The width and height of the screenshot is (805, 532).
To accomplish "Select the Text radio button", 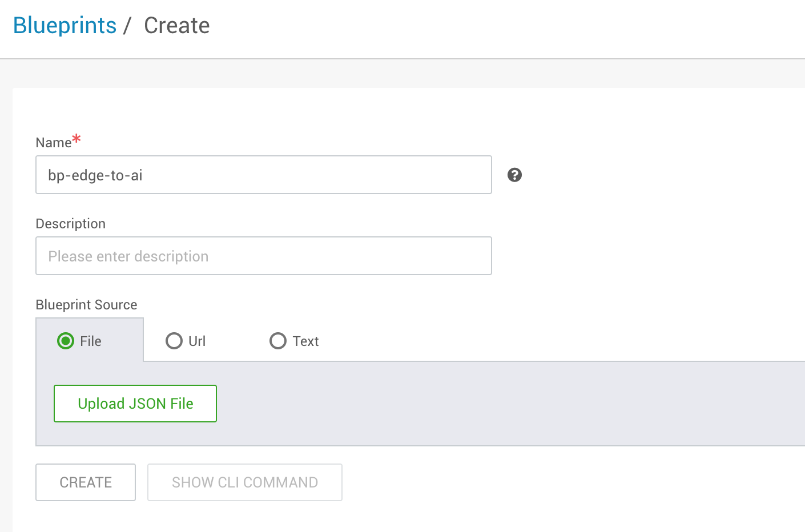I will [278, 340].
